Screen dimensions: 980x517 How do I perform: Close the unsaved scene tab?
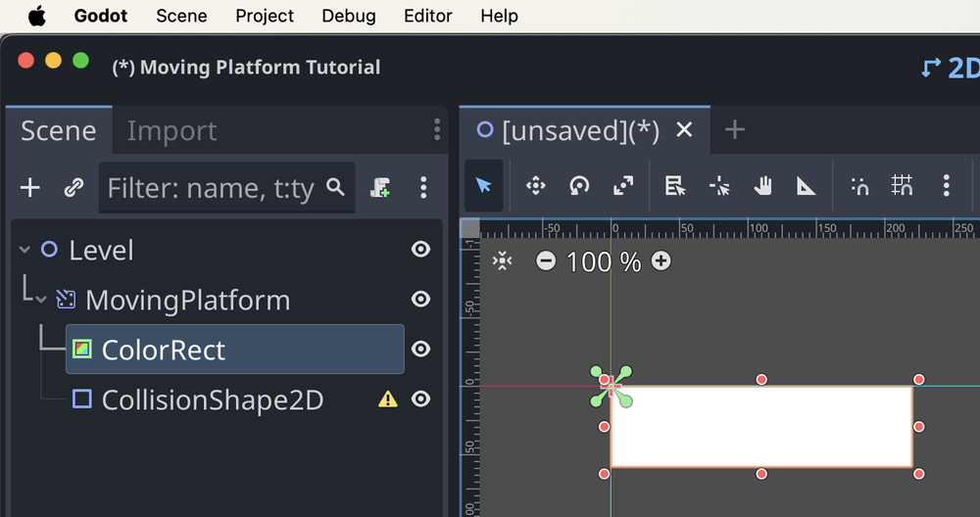click(684, 130)
